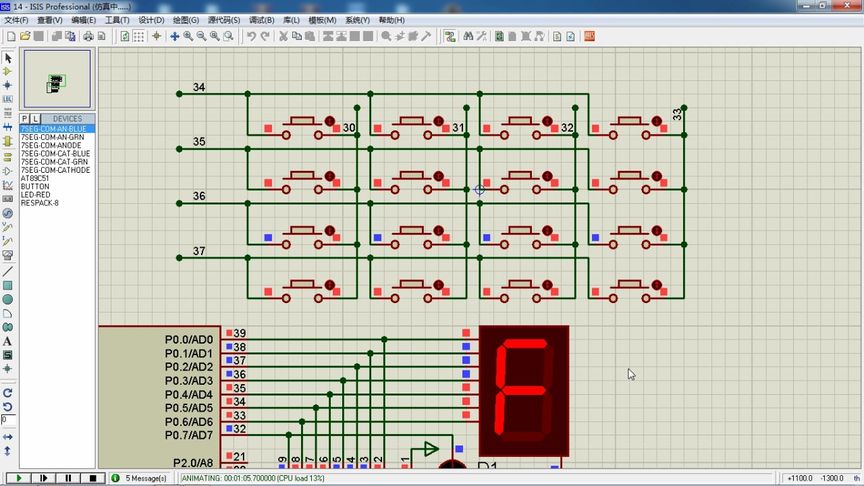Screen dimensions: 864x486
Task: Start simulation with the Play button
Action: 18,478
